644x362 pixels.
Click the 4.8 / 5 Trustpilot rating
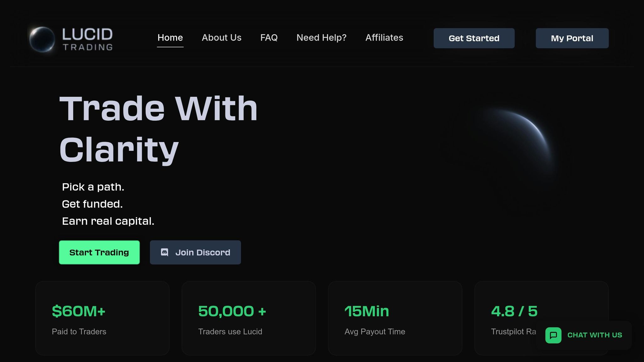point(514,311)
